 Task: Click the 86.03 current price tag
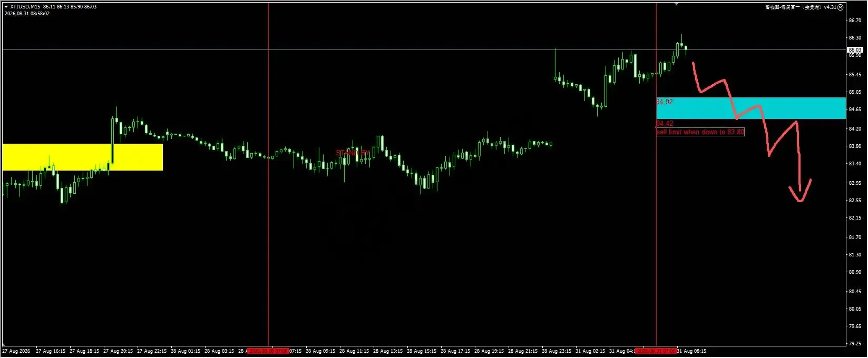coord(854,50)
